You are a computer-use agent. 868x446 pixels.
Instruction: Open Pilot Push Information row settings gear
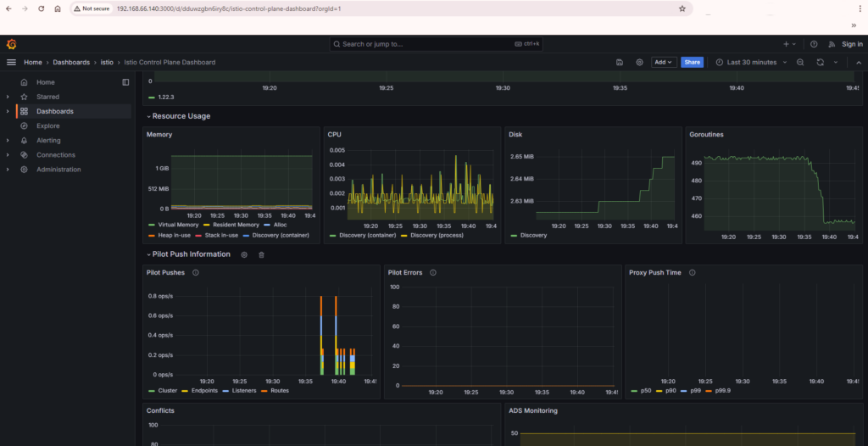pos(244,255)
